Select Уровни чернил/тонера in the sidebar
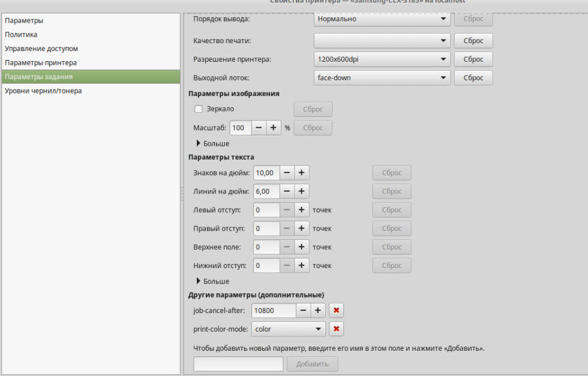 pos(91,91)
